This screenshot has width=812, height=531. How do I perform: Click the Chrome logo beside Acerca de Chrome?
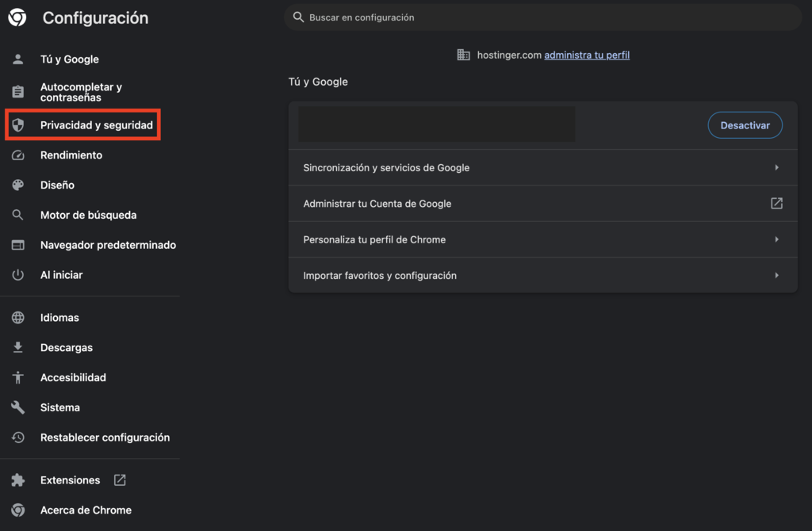[19, 510]
